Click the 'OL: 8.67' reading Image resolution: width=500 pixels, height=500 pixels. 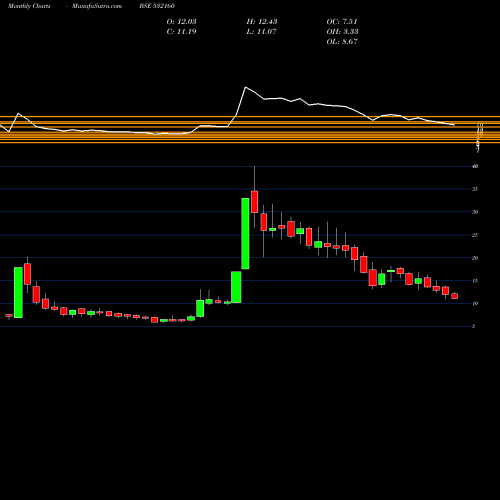pyautogui.click(x=342, y=42)
